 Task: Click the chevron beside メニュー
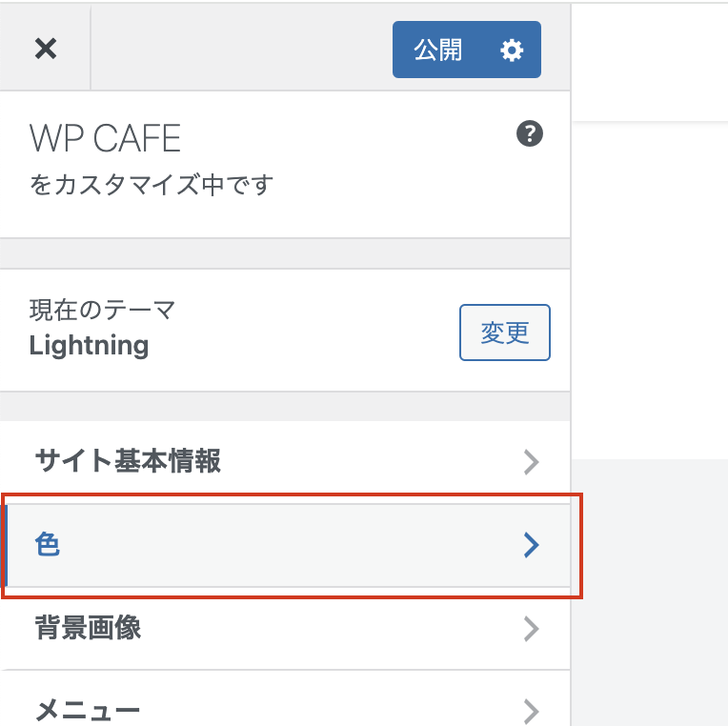(x=531, y=711)
